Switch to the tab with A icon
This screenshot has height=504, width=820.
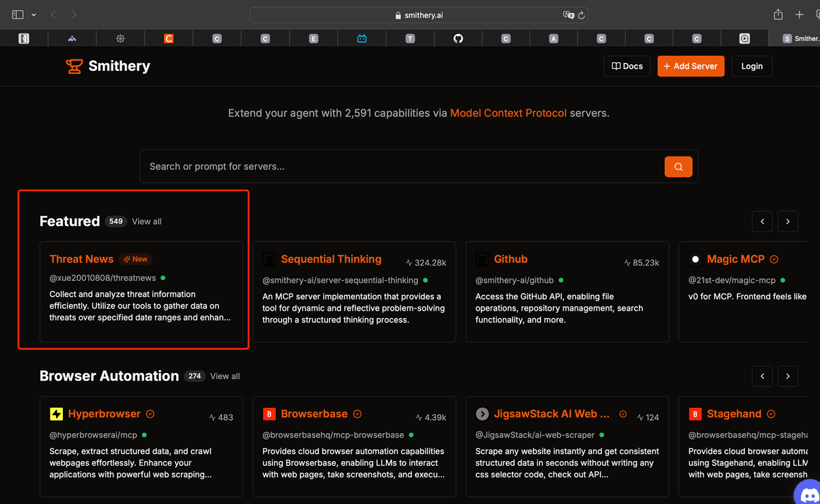553,39
